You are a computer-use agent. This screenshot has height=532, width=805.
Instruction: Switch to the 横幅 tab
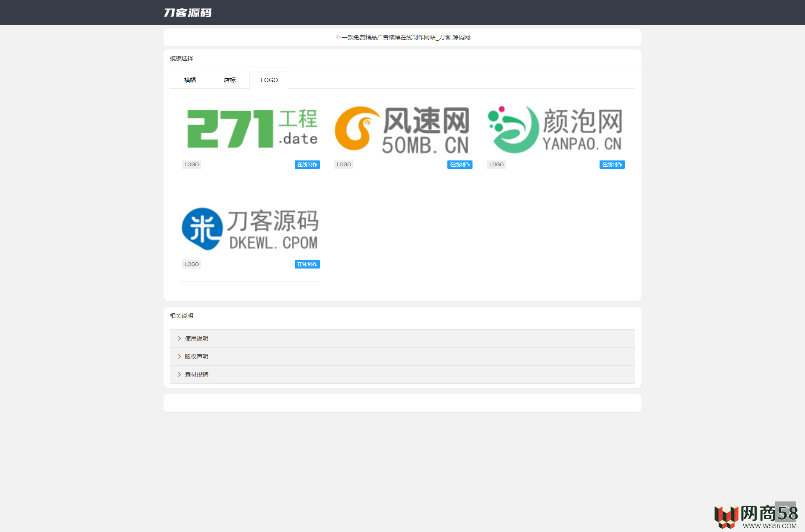click(190, 80)
